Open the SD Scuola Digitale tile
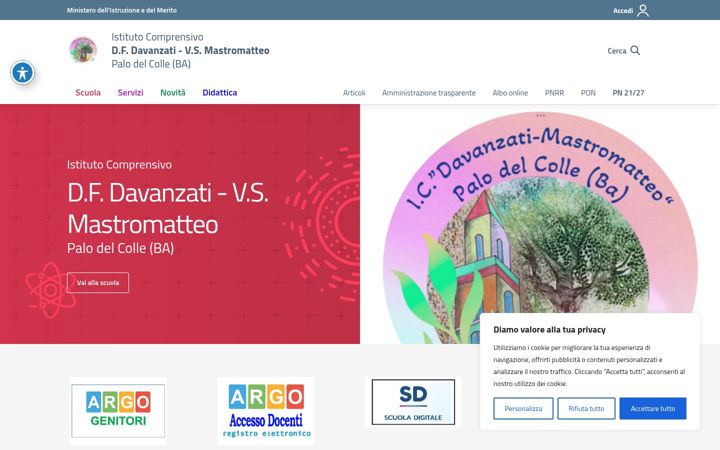This screenshot has height=450, width=720. pyautogui.click(x=413, y=402)
